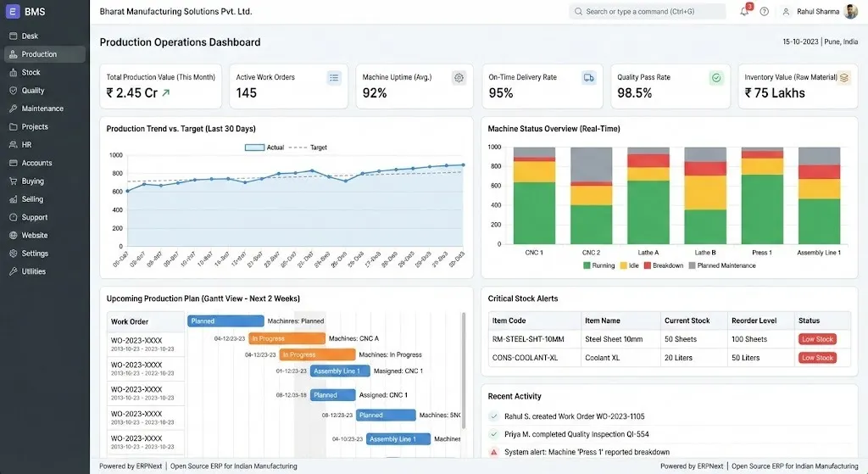Click item code CONS-COOLANT-XL
This screenshot has height=474, width=868.
coord(525,358)
